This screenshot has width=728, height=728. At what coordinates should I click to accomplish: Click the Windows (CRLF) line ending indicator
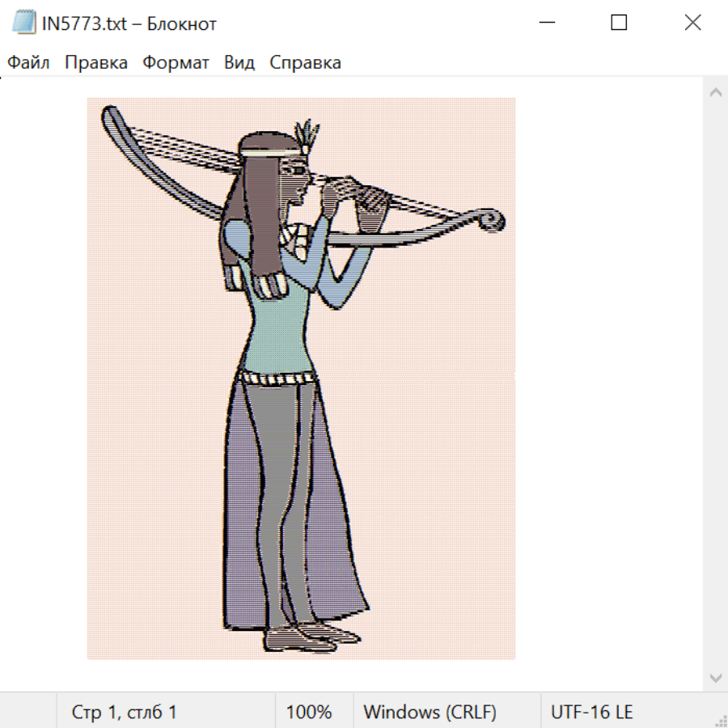click(x=430, y=713)
